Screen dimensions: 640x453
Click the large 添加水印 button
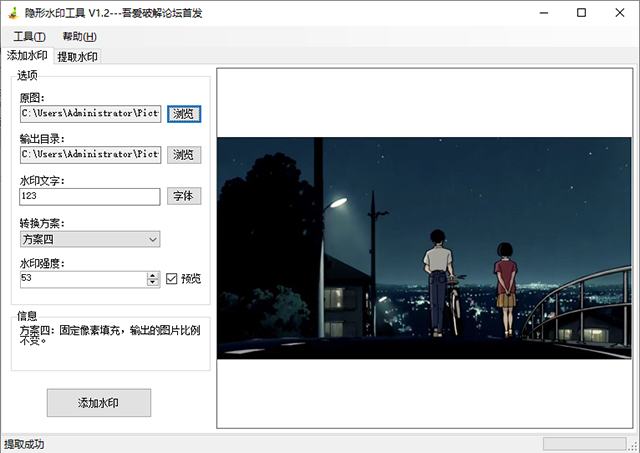pos(99,403)
